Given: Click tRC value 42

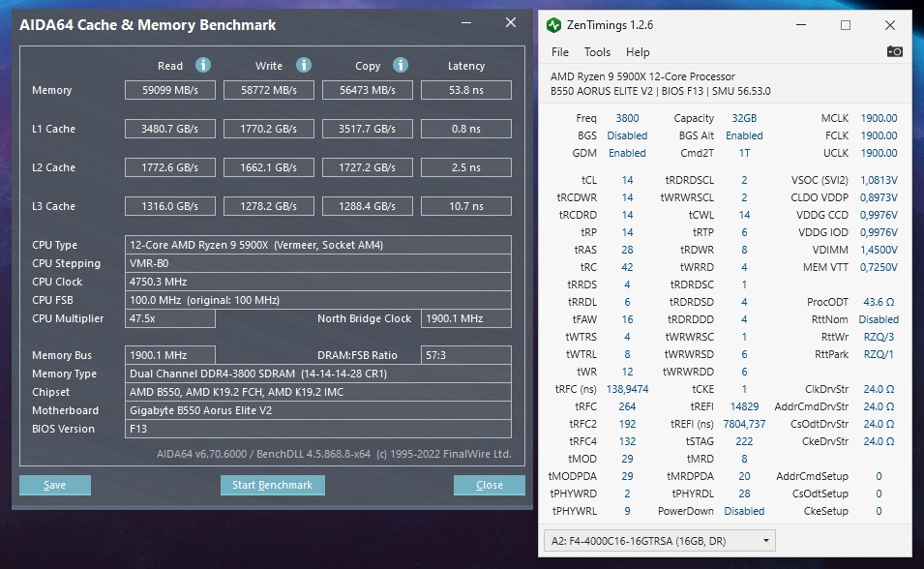Looking at the screenshot, I should tap(627, 267).
